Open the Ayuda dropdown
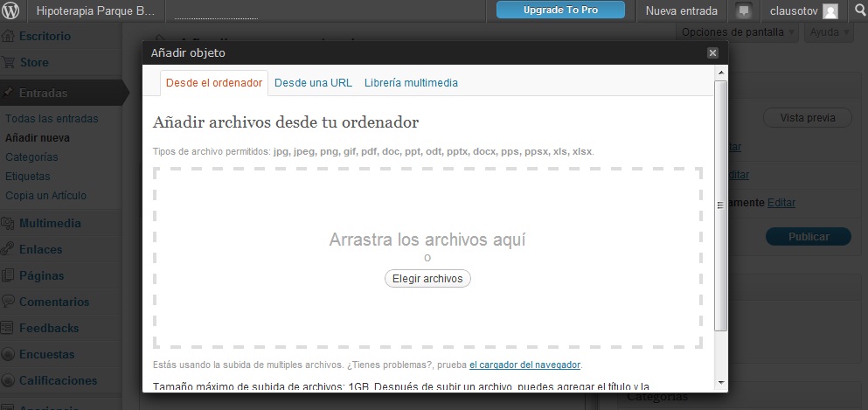Image resolution: width=868 pixels, height=410 pixels. coord(829,32)
